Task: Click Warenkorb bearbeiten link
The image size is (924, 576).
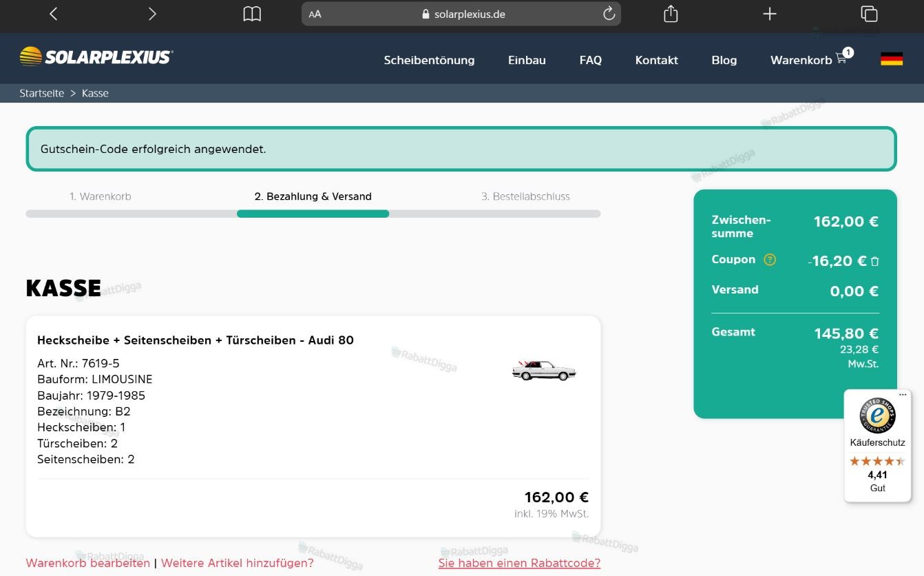Action: tap(88, 563)
